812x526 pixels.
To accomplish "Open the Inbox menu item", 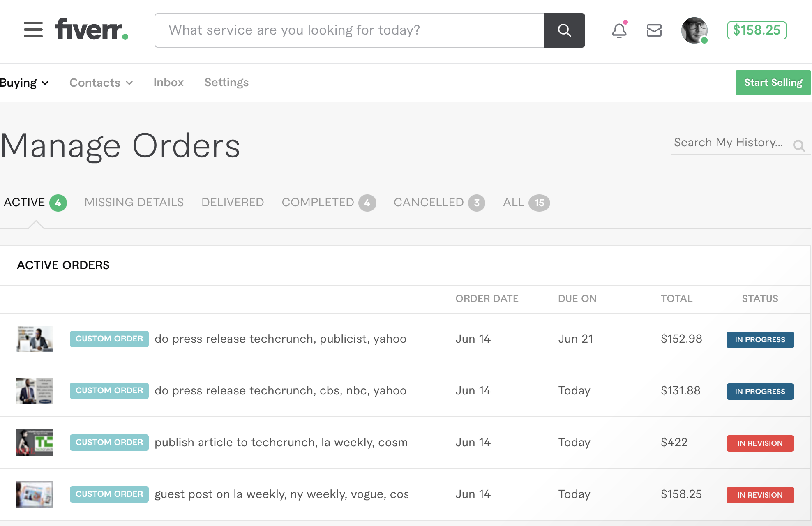I will 168,83.
